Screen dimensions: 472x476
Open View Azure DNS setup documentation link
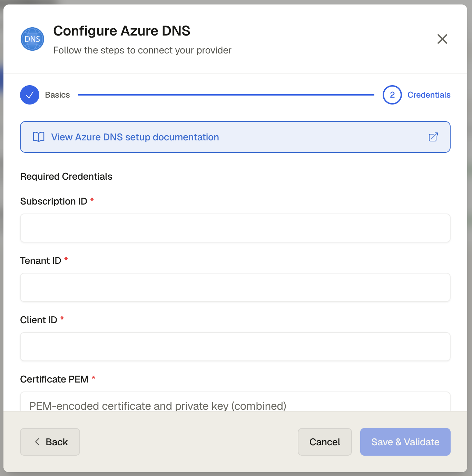(235, 137)
